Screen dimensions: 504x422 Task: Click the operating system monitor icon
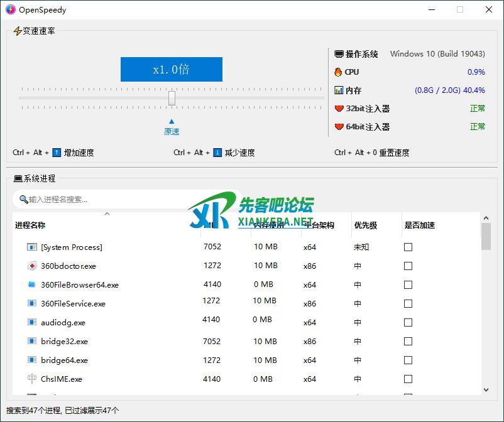pyautogui.click(x=339, y=54)
